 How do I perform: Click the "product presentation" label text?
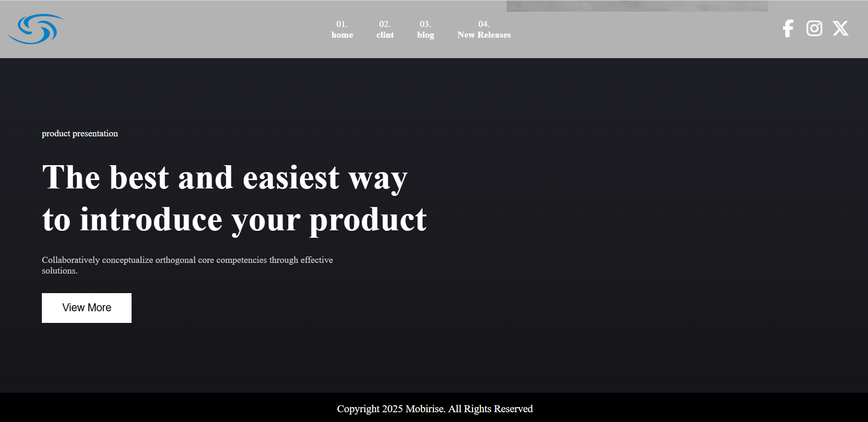[80, 134]
